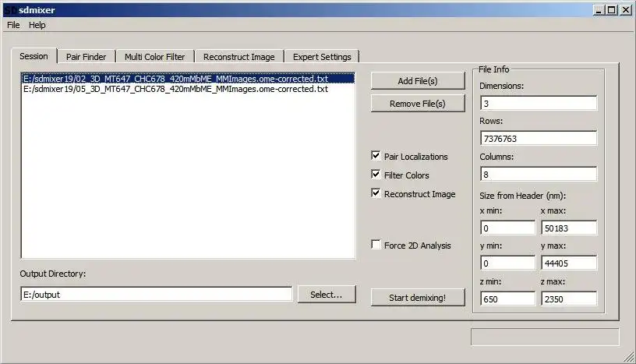Click the Add File(s) button
The image size is (636, 364).
418,81
